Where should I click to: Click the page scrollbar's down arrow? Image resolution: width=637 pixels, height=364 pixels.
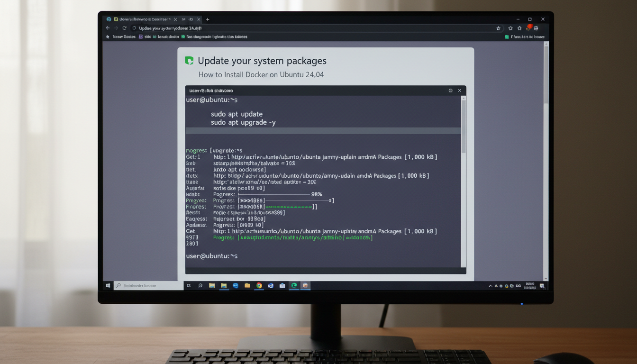pyautogui.click(x=546, y=279)
